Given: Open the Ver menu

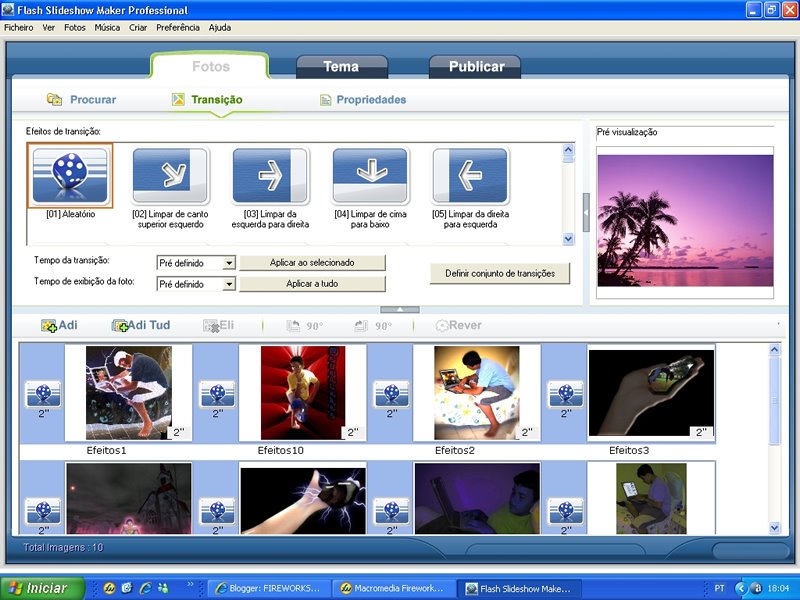Looking at the screenshot, I should coord(48,28).
